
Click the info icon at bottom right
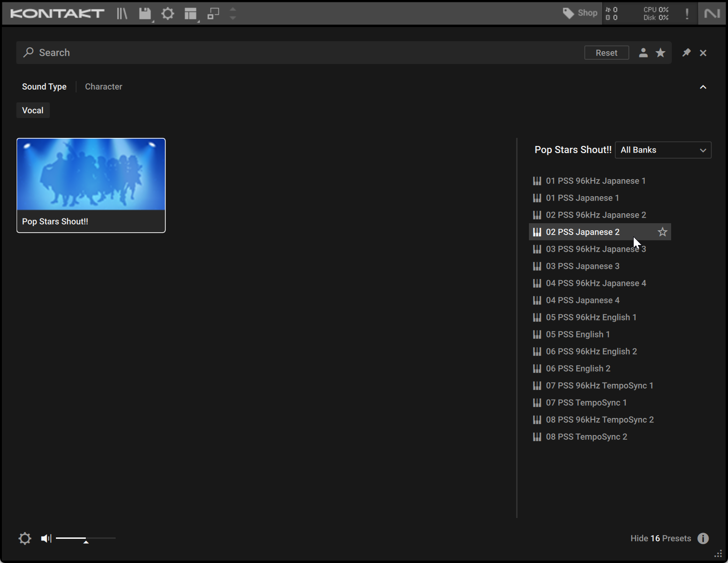[x=703, y=538]
